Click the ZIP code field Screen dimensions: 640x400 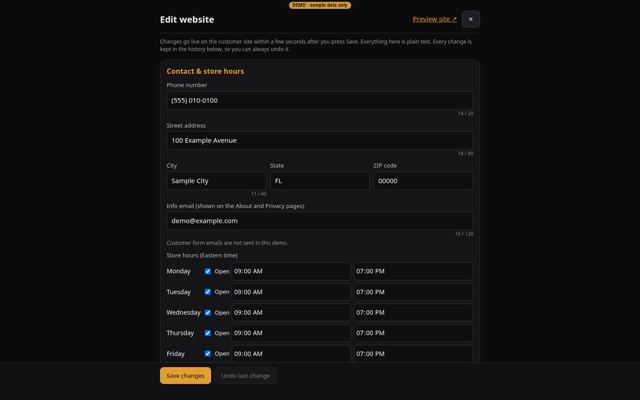(423, 181)
